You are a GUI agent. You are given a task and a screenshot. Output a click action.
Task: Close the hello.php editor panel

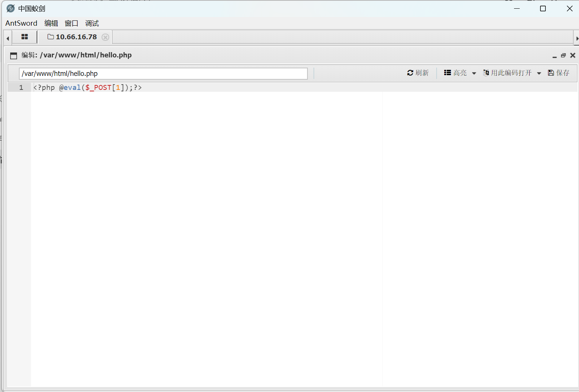coord(573,56)
